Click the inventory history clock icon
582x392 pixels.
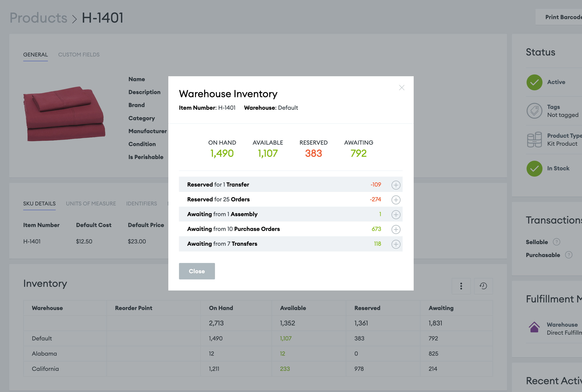tap(483, 286)
